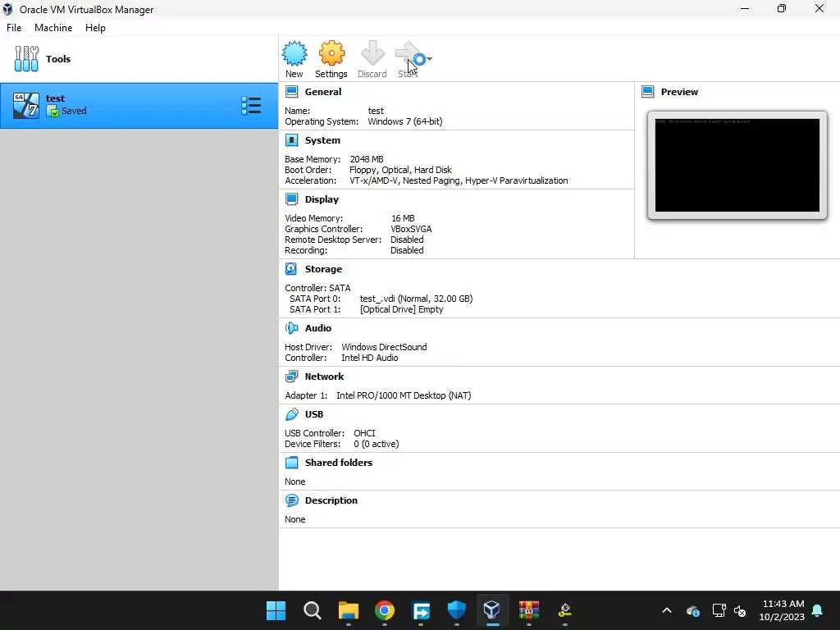Click the Shared folders section icon

click(291, 463)
